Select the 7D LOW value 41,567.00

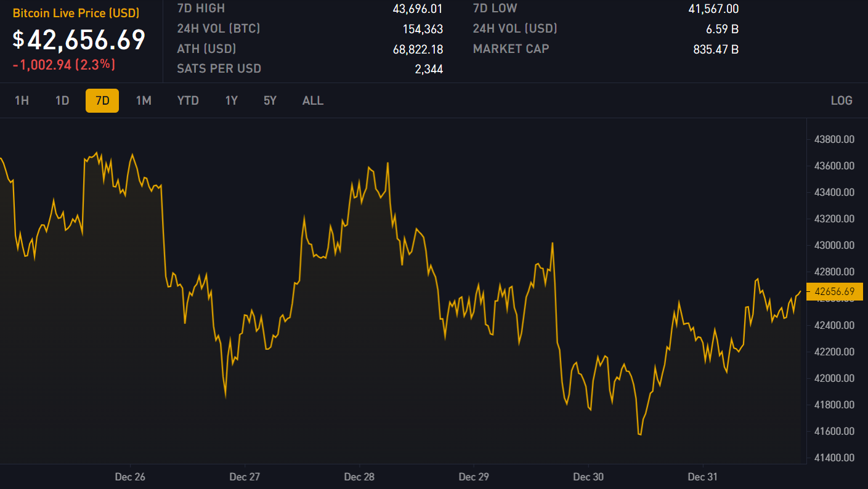pyautogui.click(x=713, y=9)
